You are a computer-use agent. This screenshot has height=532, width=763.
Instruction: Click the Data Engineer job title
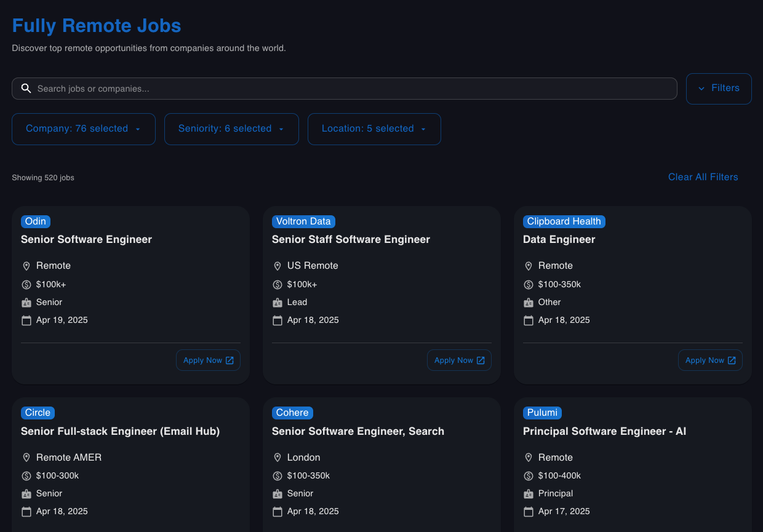pyautogui.click(x=559, y=240)
